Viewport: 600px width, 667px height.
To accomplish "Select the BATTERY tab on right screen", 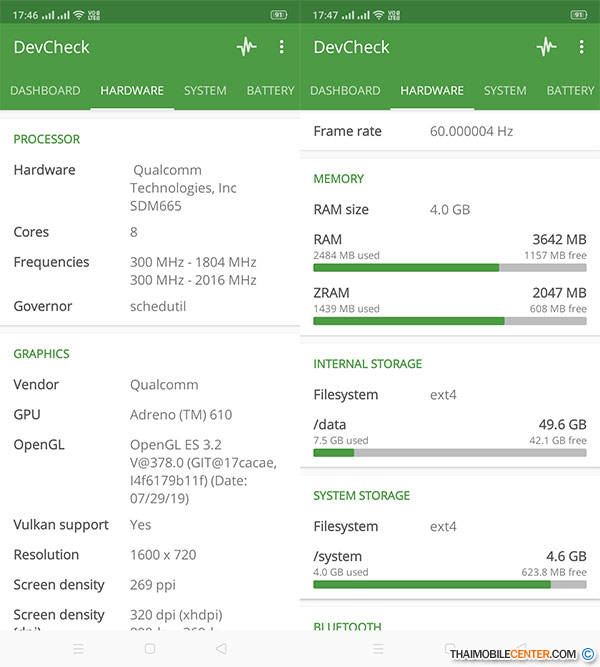I will pyautogui.click(x=570, y=91).
